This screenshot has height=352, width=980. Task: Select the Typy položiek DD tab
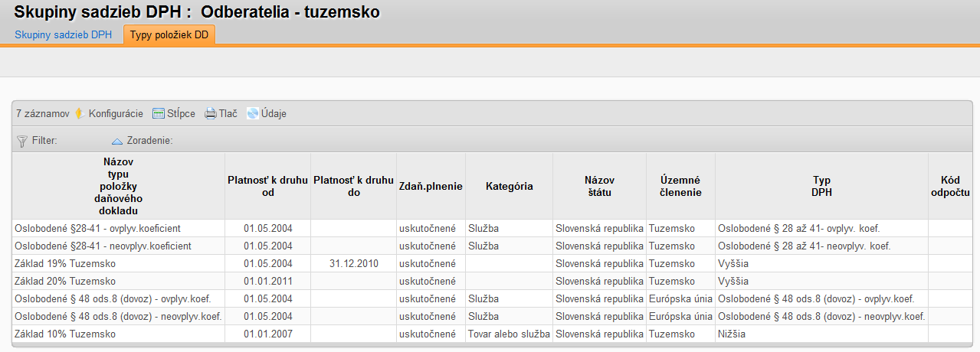pyautogui.click(x=169, y=34)
